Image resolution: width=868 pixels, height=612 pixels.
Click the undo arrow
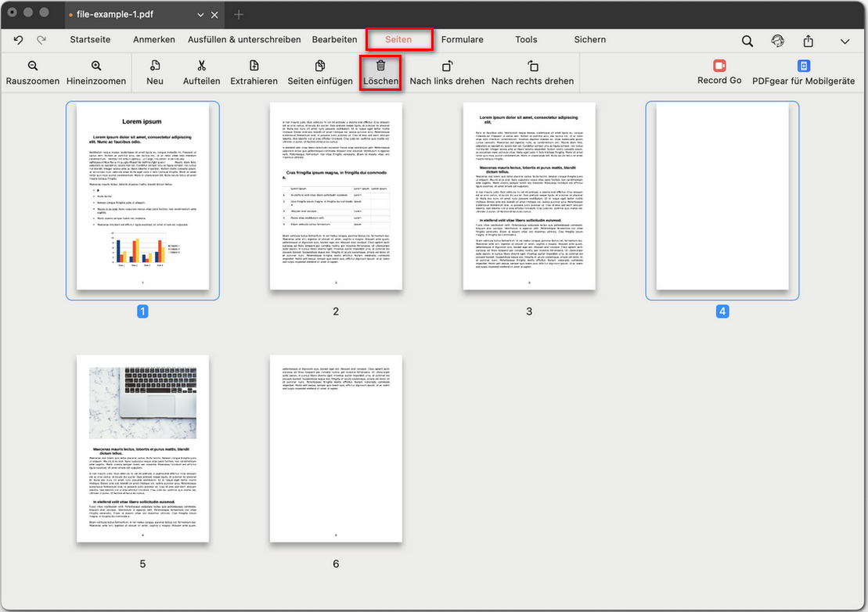[19, 40]
